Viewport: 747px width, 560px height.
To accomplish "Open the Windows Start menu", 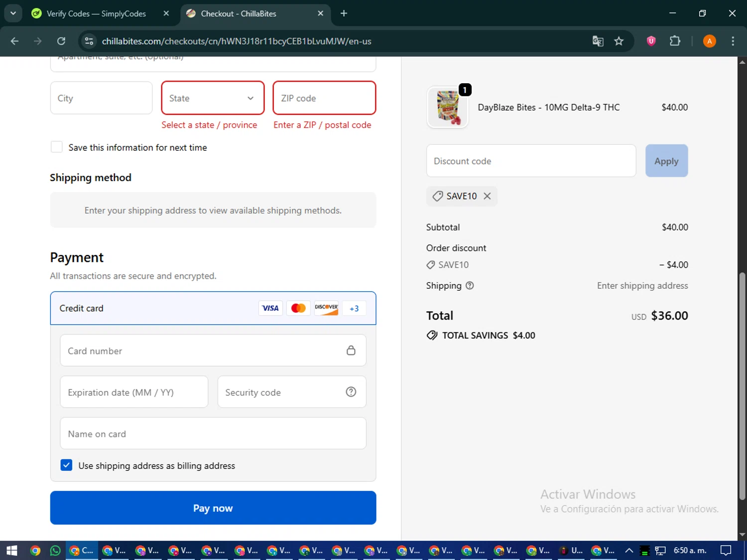I will point(12,550).
